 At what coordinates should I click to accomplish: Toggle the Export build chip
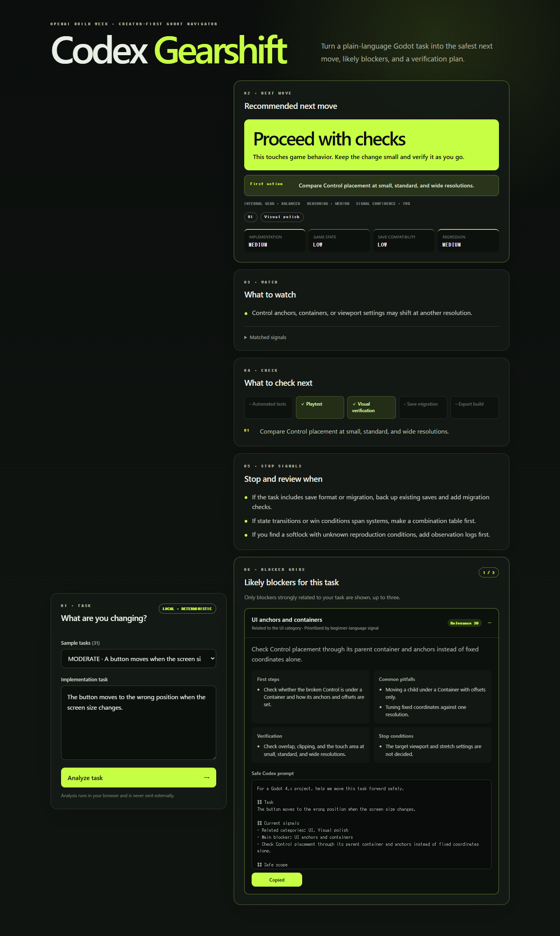474,408
